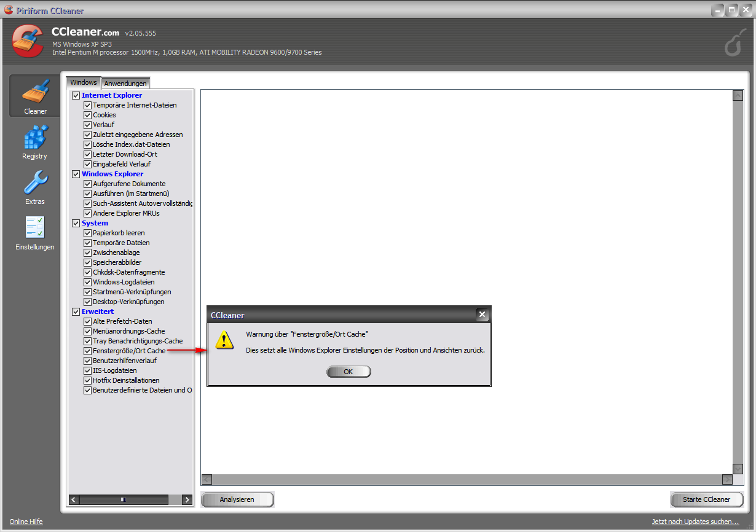Toggle Temporäre Dateien checkbox
Image resolution: width=756 pixels, height=532 pixels.
(87, 243)
